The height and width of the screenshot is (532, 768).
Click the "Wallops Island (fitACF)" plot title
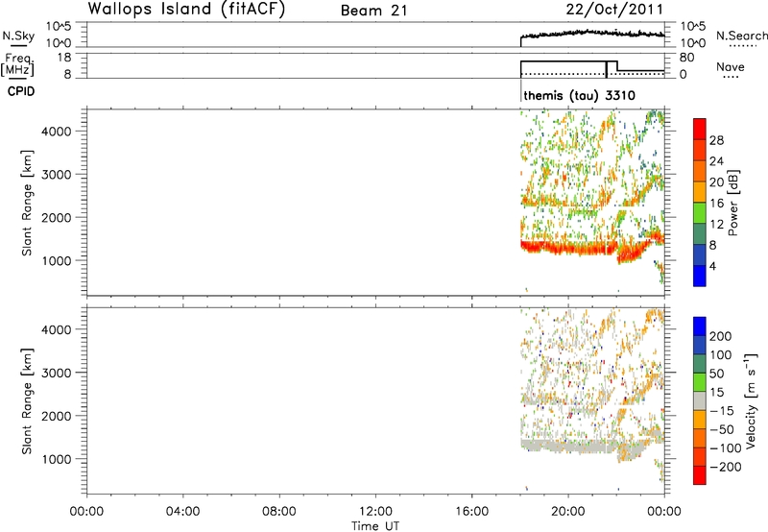point(186,10)
